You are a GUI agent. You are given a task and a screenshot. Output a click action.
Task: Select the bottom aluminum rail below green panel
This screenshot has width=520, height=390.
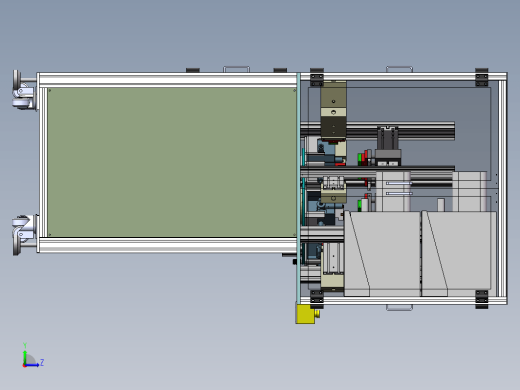pyautogui.click(x=168, y=245)
